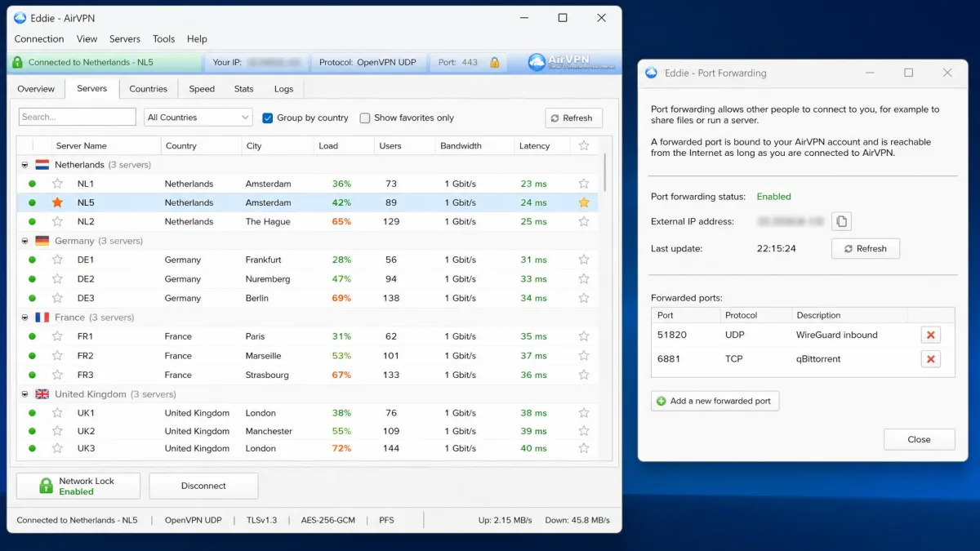Image resolution: width=980 pixels, height=551 pixels.
Task: Switch to the Overview tab
Action: point(36,89)
